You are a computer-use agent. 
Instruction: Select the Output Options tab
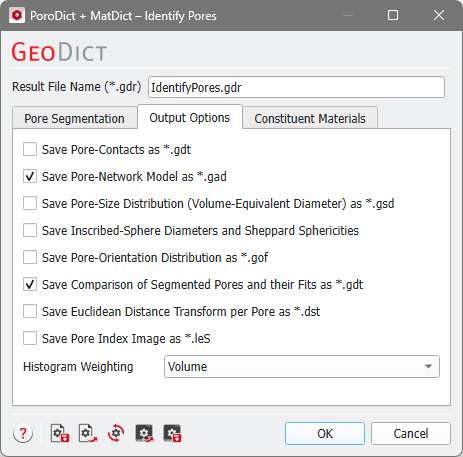pyautogui.click(x=190, y=117)
